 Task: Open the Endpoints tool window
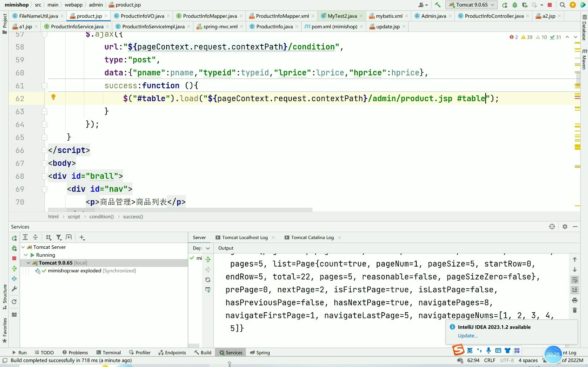[x=172, y=352]
